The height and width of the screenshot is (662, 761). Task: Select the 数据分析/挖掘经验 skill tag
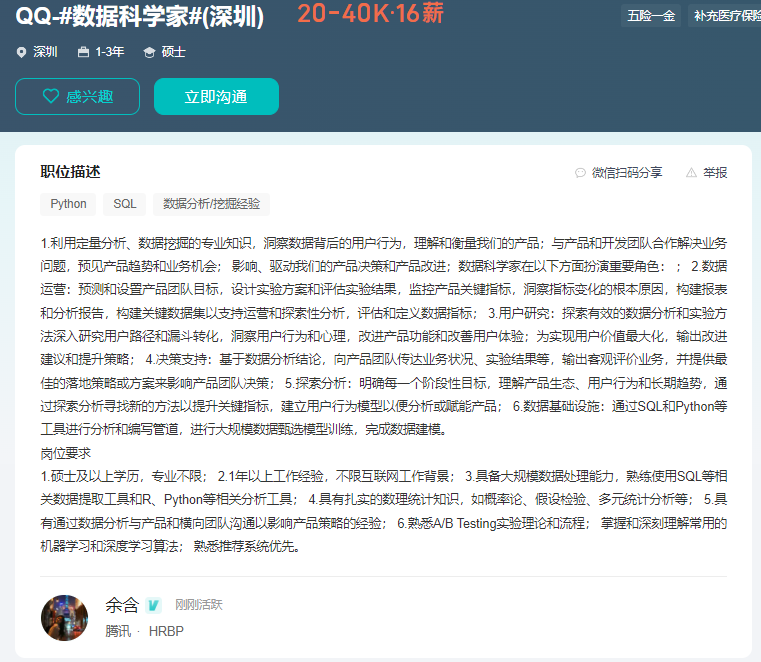click(x=212, y=204)
